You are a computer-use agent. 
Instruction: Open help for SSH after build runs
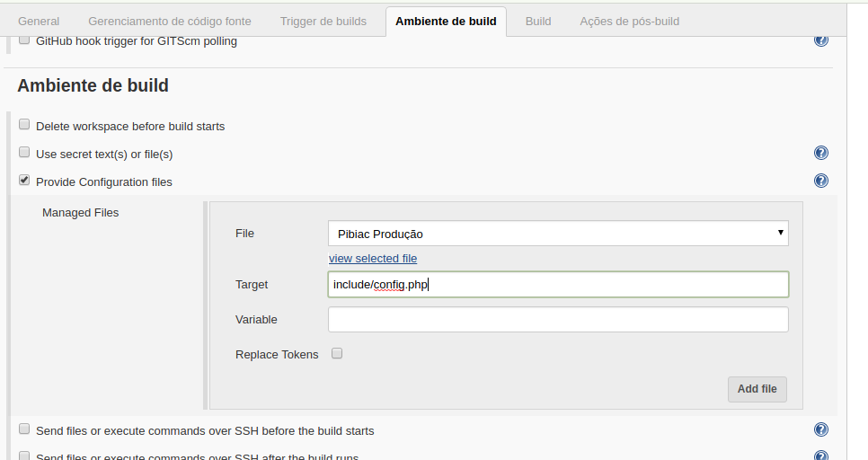pos(821,455)
